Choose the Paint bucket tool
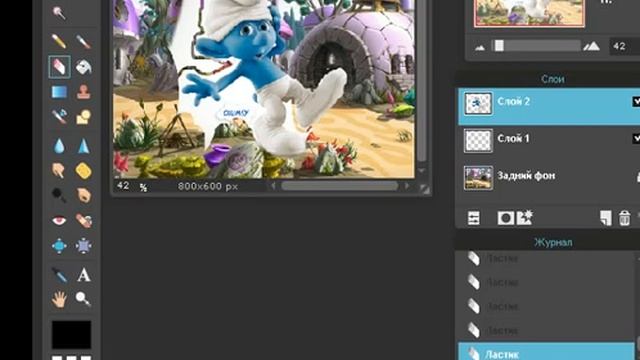The height and width of the screenshot is (360, 640). coord(83,67)
